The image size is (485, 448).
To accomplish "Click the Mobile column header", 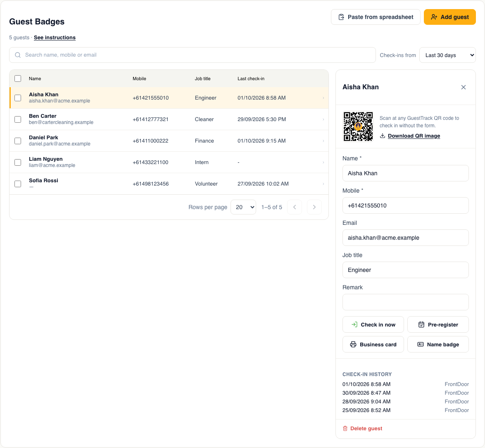I will [x=139, y=79].
